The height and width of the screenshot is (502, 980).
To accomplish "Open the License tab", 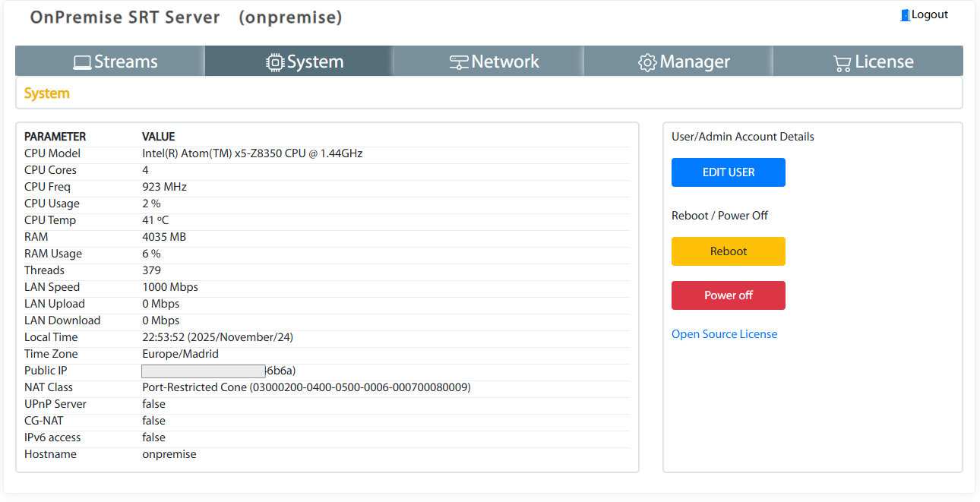I will click(884, 62).
